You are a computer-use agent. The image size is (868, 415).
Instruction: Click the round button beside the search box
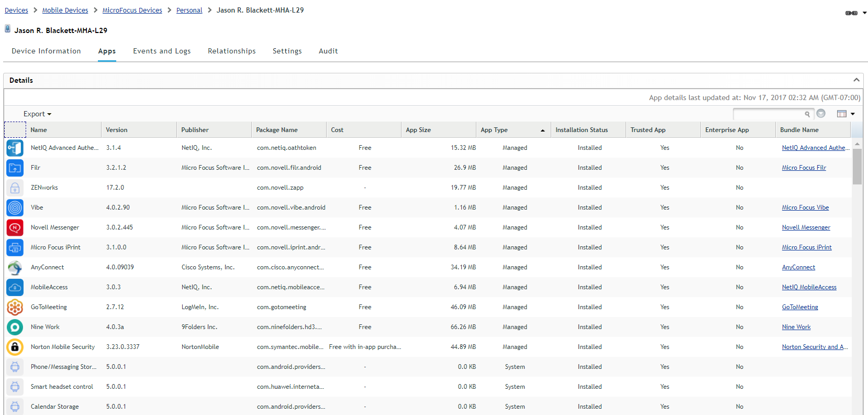pyautogui.click(x=821, y=114)
